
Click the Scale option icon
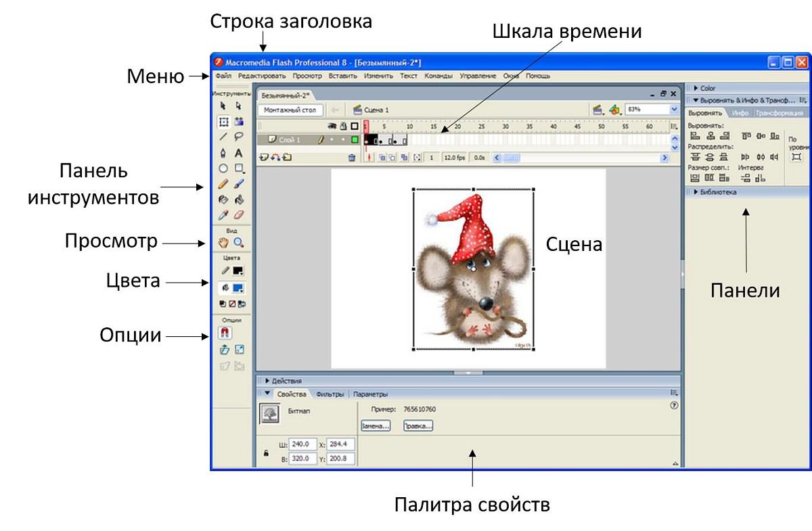click(239, 350)
